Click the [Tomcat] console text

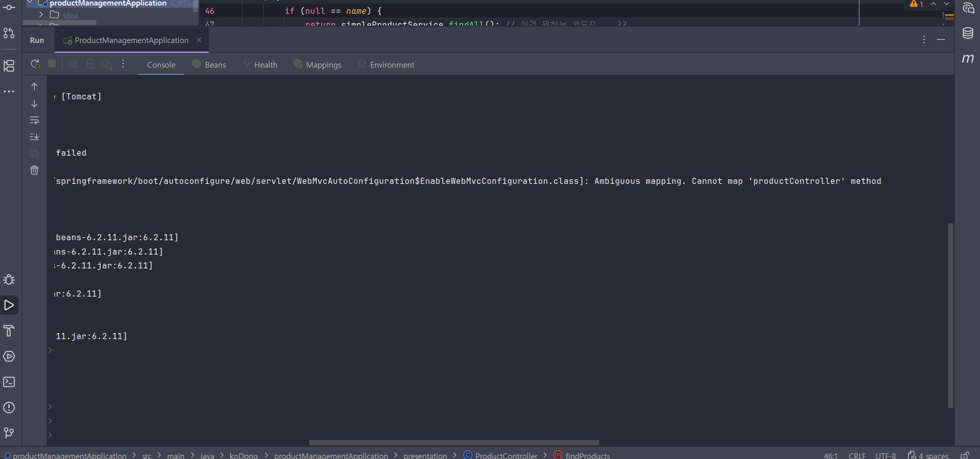[x=82, y=96]
